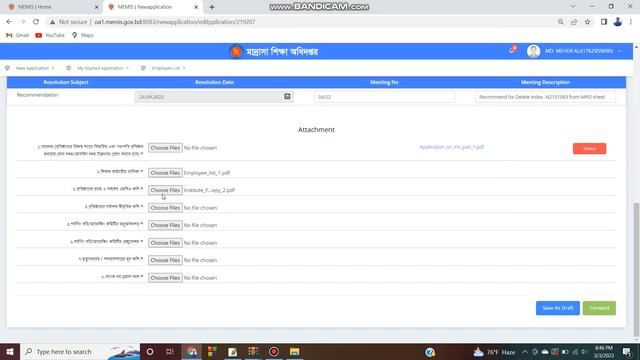Click the Not secure warning icon
The width and height of the screenshot is (640, 360).
tap(53, 22)
